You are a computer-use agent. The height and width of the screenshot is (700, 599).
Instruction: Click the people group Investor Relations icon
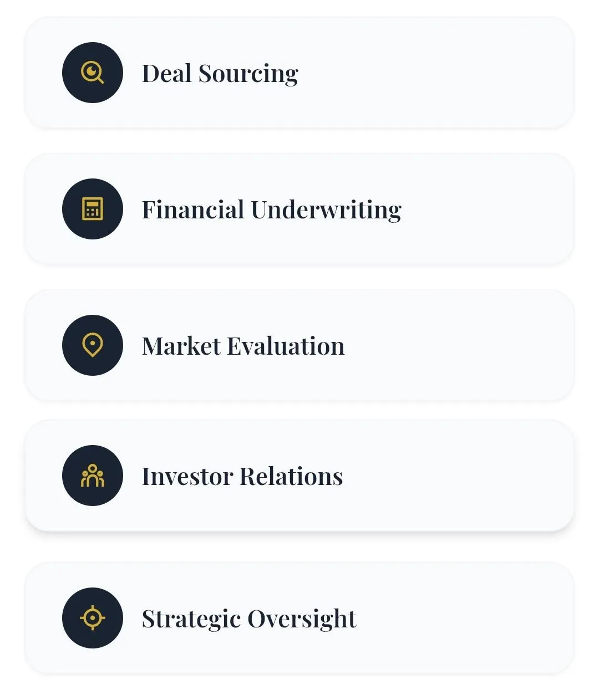point(92,476)
